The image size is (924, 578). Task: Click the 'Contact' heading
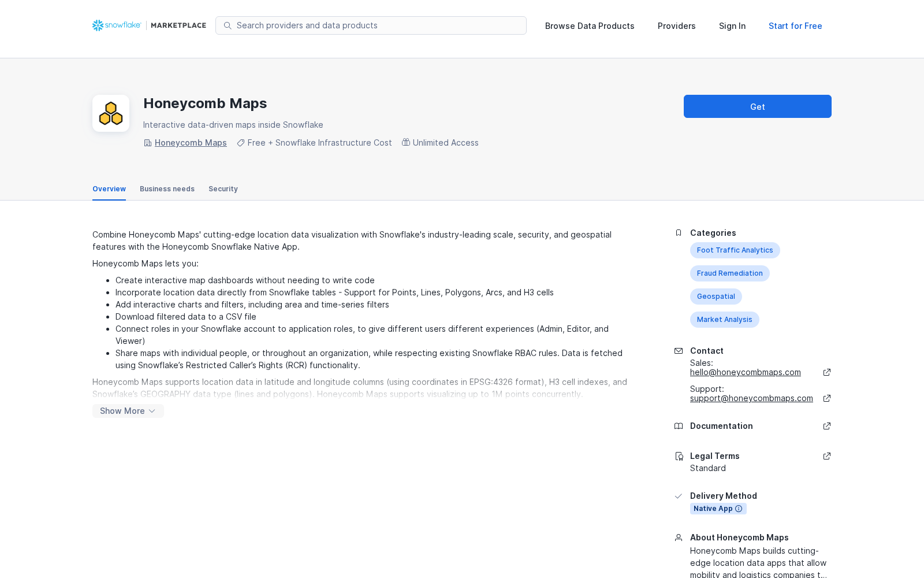coord(707,351)
